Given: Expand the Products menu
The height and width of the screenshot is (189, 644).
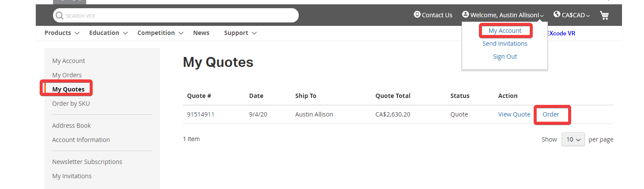Looking at the screenshot, I should (62, 33).
